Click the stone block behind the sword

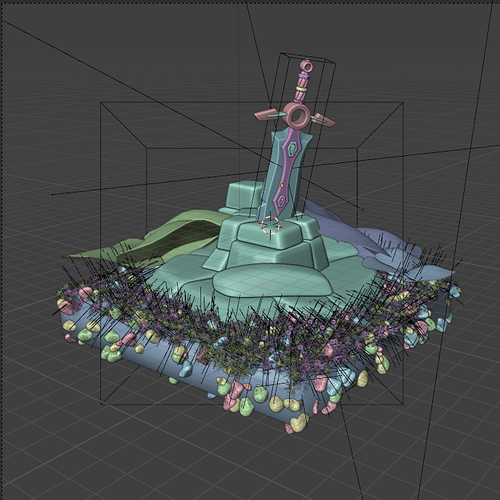[x=241, y=196]
